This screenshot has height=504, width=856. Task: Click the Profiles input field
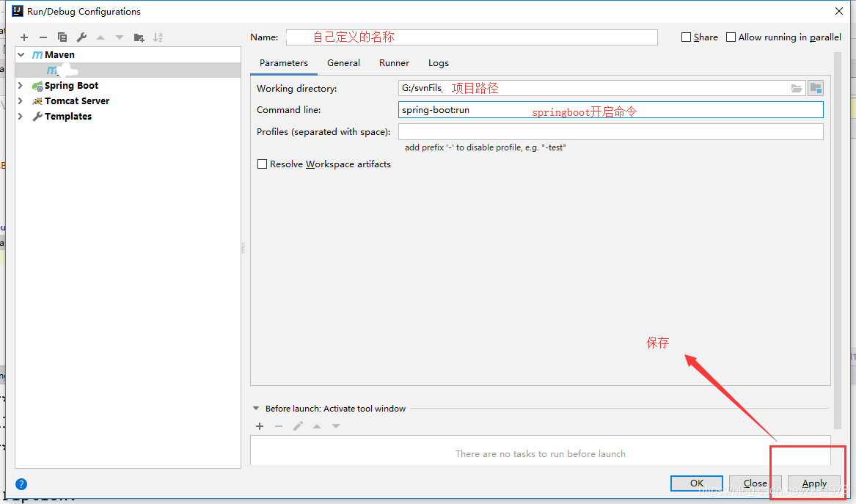[611, 131]
